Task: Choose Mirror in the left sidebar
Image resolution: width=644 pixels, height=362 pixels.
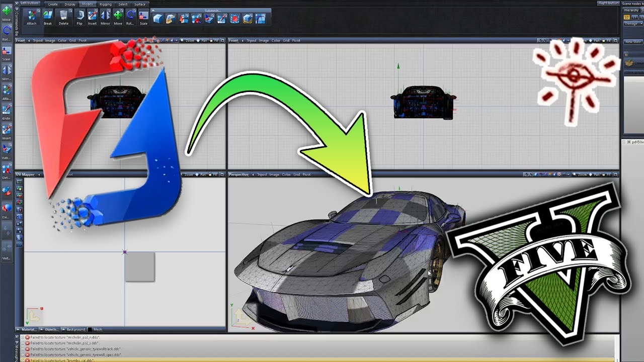Action: [7, 73]
